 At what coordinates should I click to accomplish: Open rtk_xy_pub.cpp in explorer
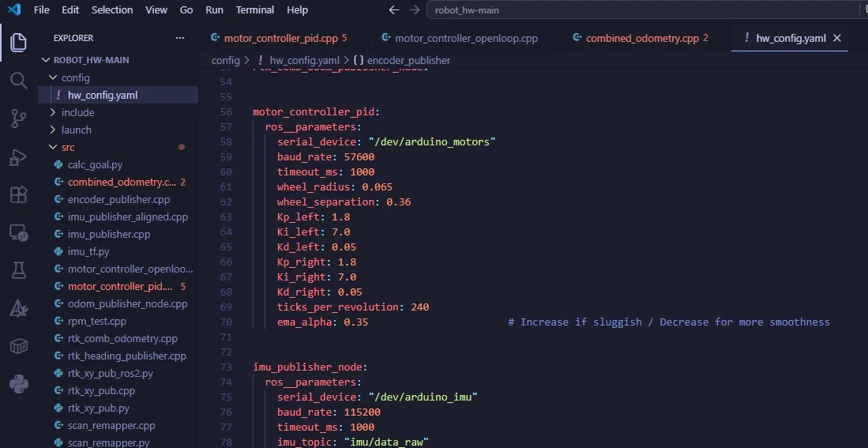(x=118, y=391)
